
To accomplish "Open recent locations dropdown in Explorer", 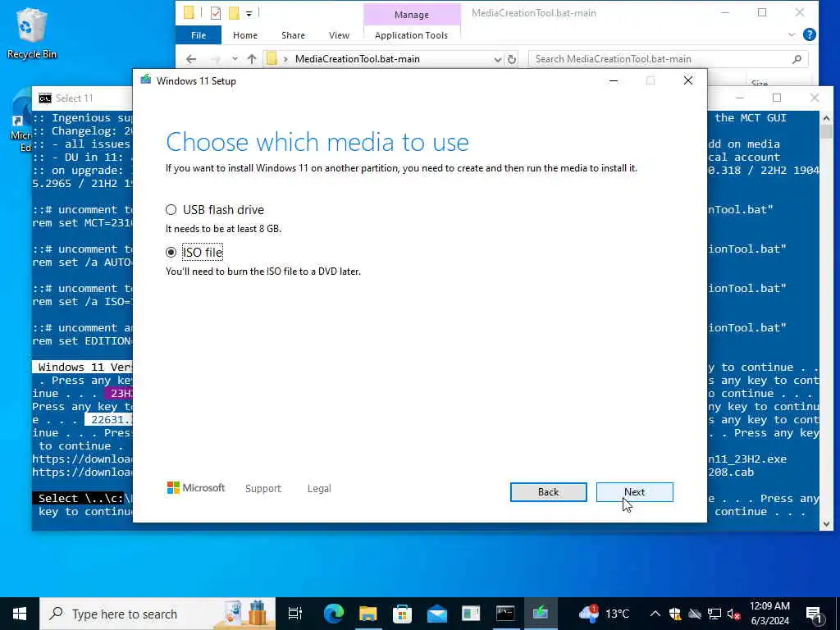I will tap(235, 59).
